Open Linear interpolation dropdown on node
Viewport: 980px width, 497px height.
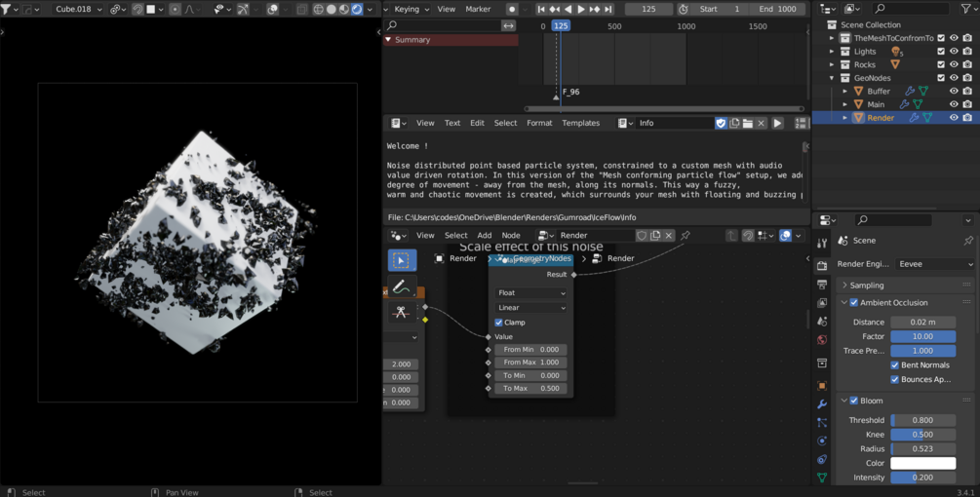(x=530, y=308)
